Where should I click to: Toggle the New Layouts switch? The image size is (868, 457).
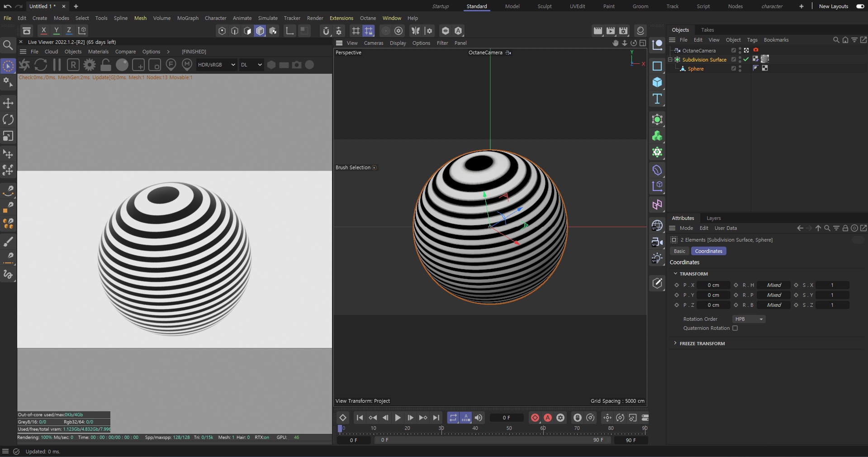(x=860, y=6)
